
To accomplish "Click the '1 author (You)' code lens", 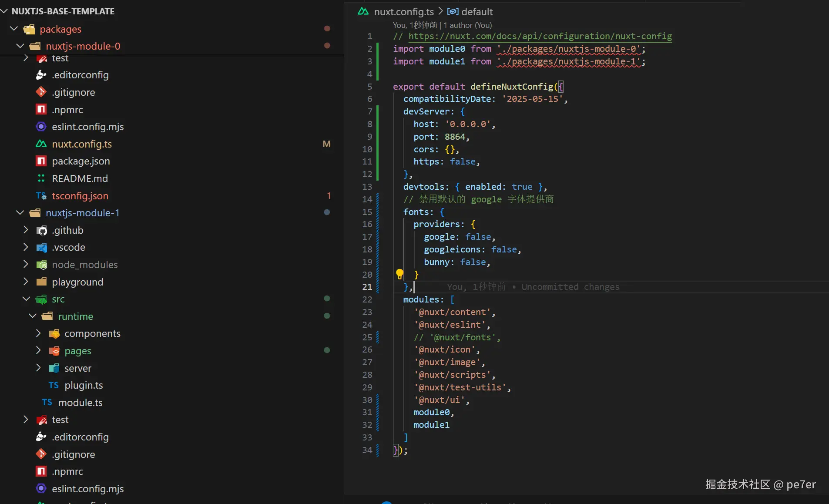I will (x=468, y=25).
